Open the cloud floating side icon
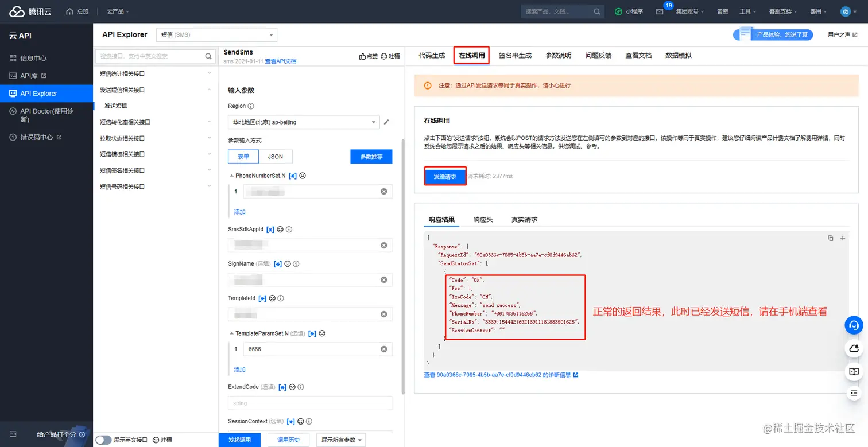The width and height of the screenshot is (868, 447). pos(854,348)
